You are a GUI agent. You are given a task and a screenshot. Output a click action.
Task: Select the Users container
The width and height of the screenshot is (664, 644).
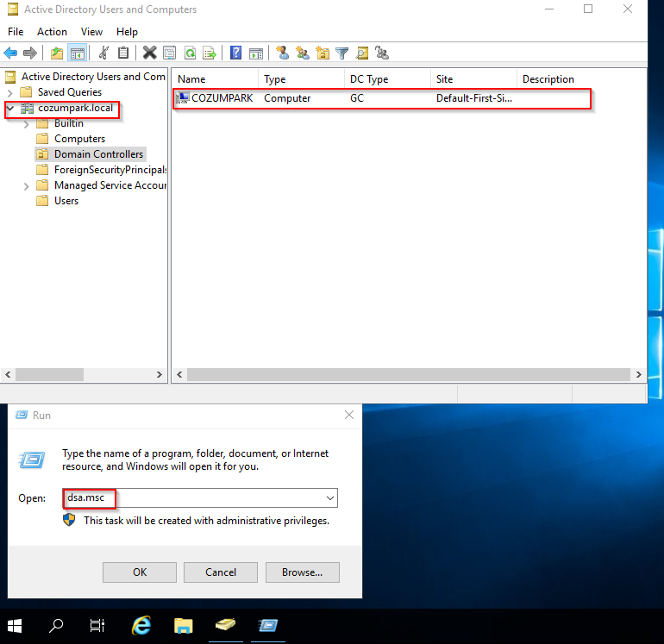click(x=66, y=201)
